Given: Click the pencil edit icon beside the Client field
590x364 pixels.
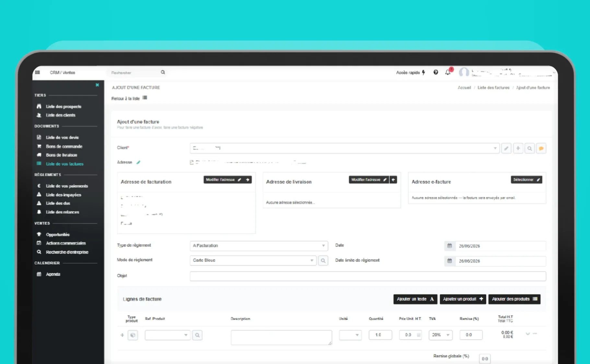Looking at the screenshot, I should [x=506, y=148].
